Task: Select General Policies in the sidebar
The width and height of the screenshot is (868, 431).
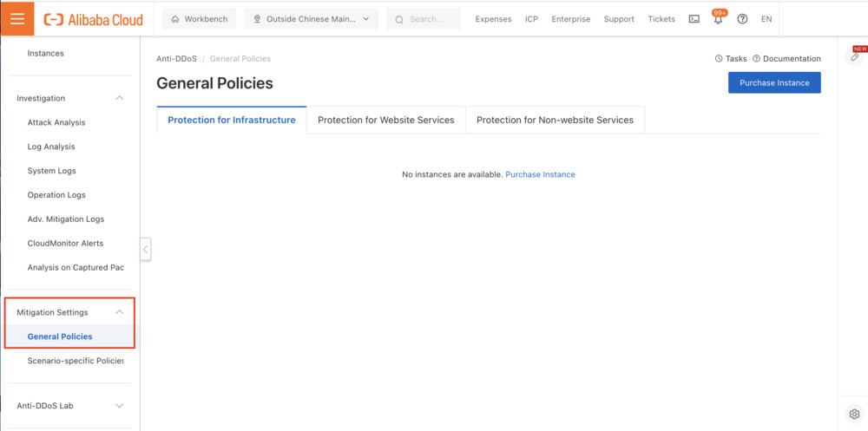Action: [60, 336]
